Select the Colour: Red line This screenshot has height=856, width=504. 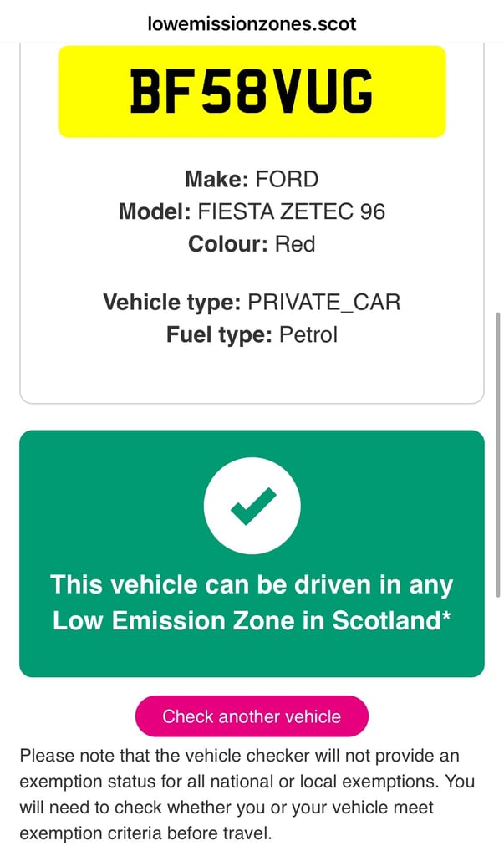252,244
